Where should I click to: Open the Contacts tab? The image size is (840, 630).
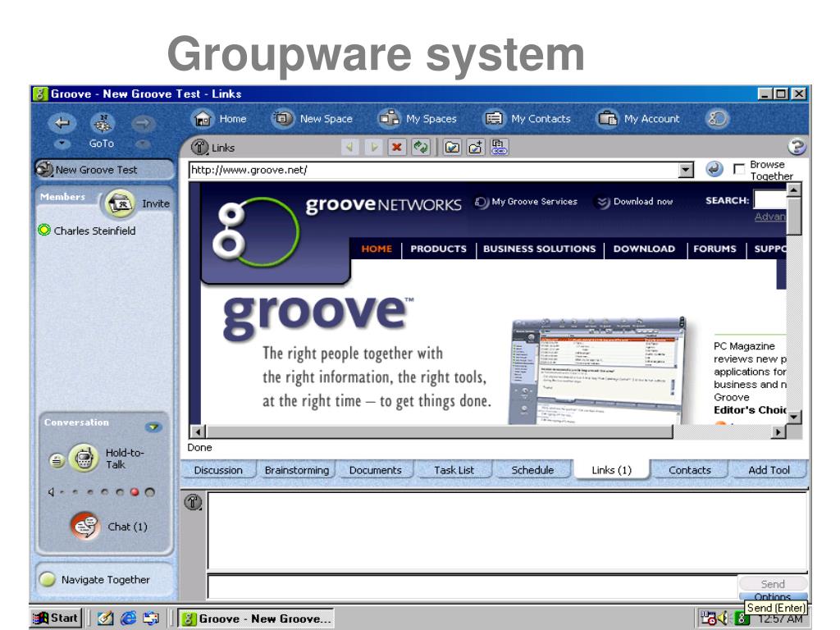coord(690,470)
